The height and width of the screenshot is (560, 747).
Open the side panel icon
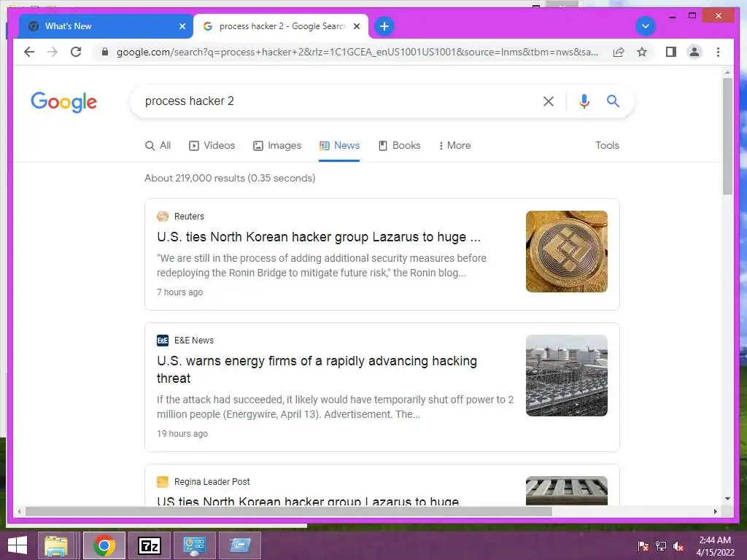coord(671,52)
